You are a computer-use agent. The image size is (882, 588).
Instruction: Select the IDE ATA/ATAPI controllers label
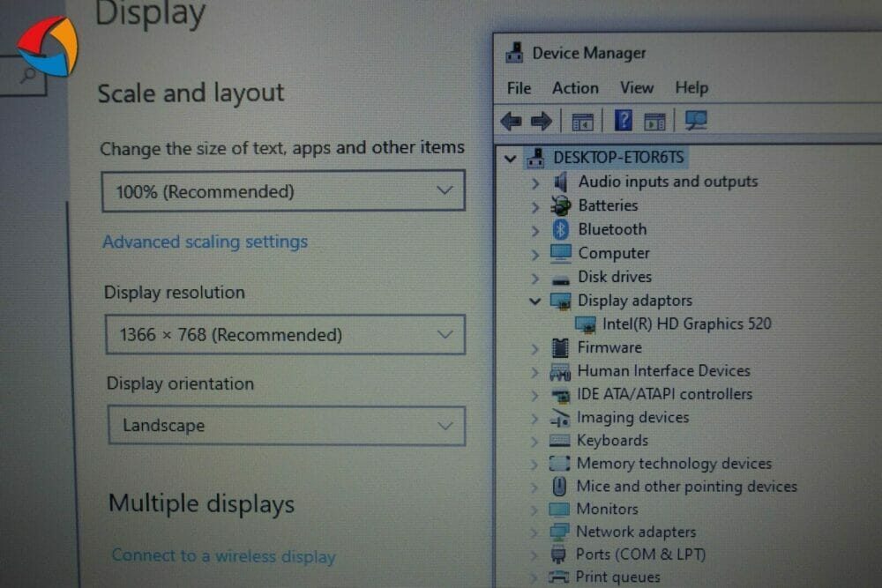tap(665, 394)
